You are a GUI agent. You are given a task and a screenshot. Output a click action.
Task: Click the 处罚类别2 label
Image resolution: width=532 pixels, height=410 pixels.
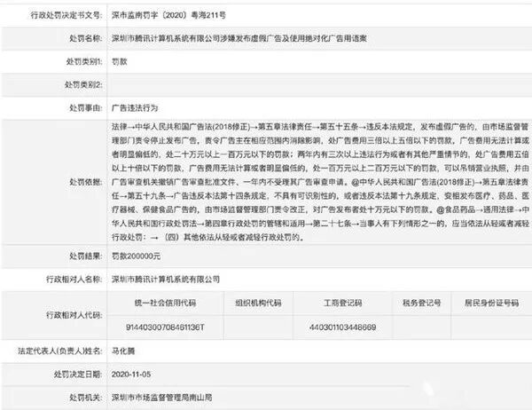[x=83, y=84]
